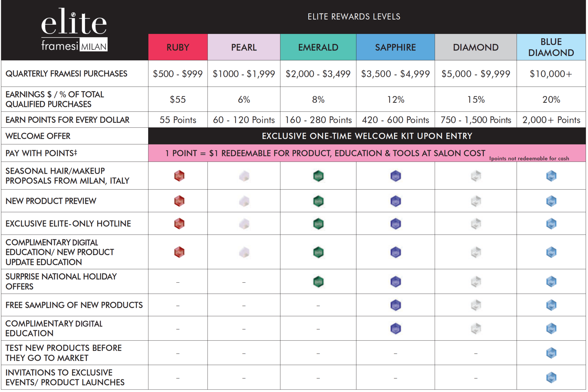Select the RUBY level header

[x=178, y=47]
